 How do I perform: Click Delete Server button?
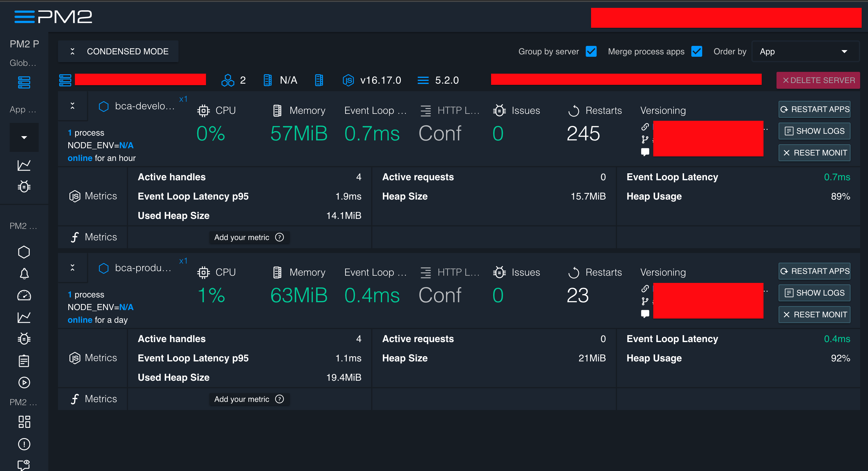tap(818, 80)
